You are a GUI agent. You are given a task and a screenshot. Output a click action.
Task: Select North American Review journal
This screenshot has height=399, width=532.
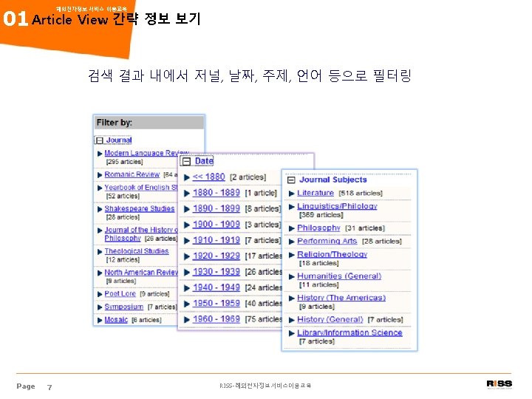tap(141, 273)
